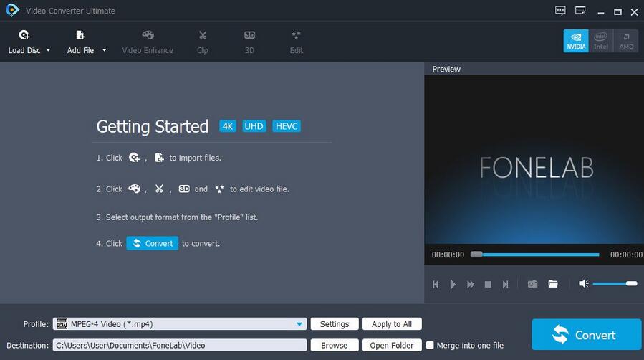Screen dimensions: 644x360
Task: Expand the Load Disc dropdown arrow
Action: coord(48,50)
